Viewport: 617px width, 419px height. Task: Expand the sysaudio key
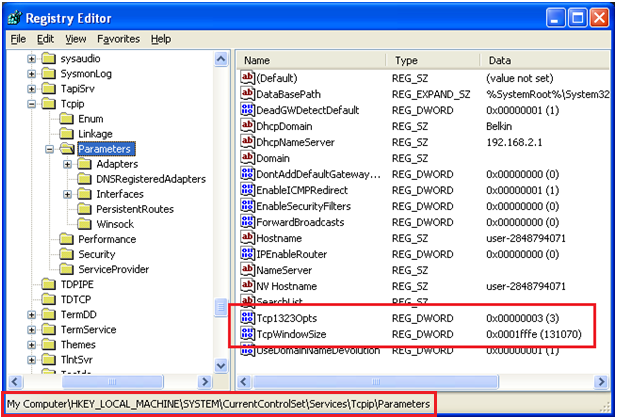pos(31,59)
